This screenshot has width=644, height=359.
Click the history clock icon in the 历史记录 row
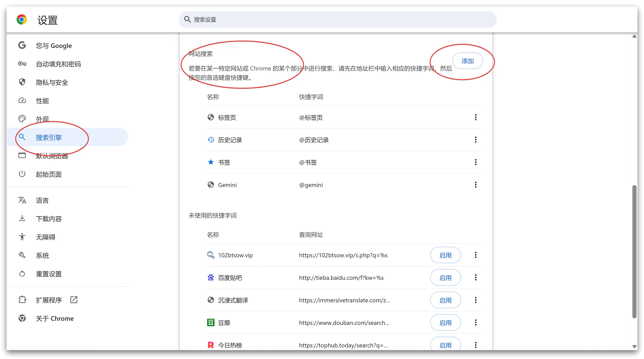click(211, 140)
